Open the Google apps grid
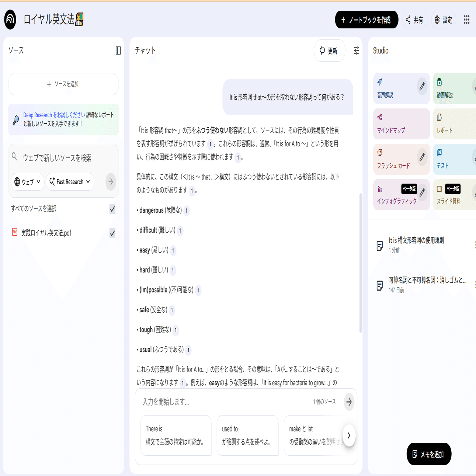 (x=466, y=20)
